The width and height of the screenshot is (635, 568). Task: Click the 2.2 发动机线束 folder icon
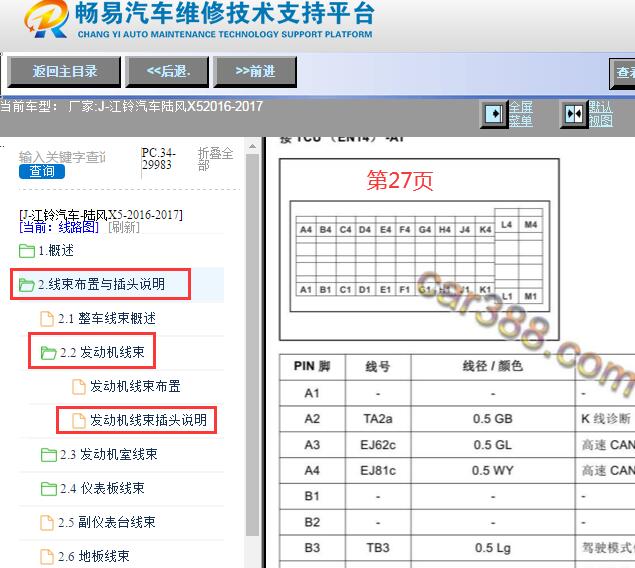(49, 353)
